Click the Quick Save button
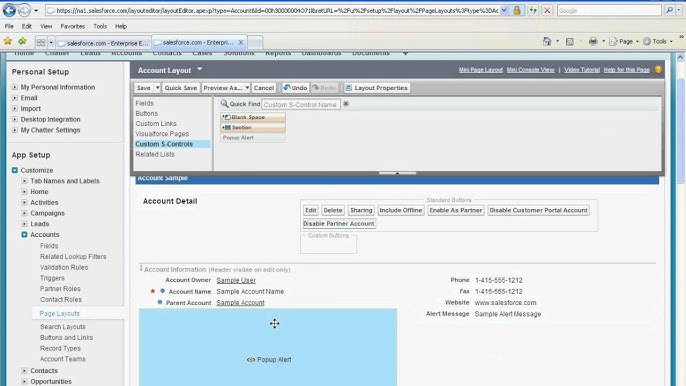 pos(181,88)
